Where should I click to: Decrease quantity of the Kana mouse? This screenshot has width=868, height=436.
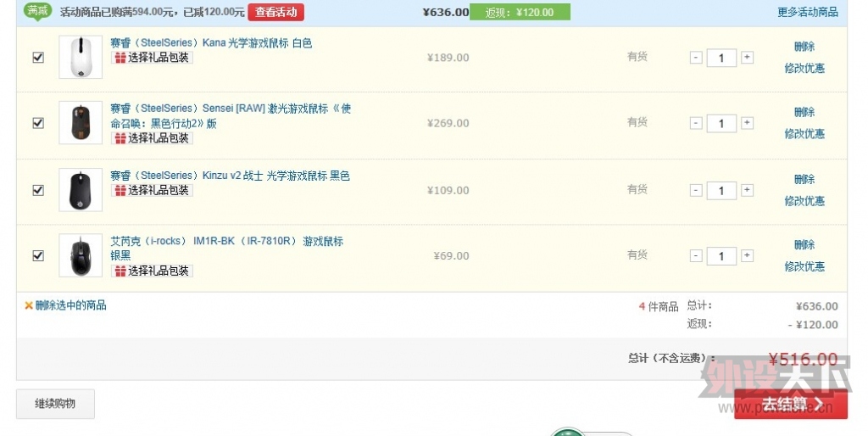click(696, 57)
